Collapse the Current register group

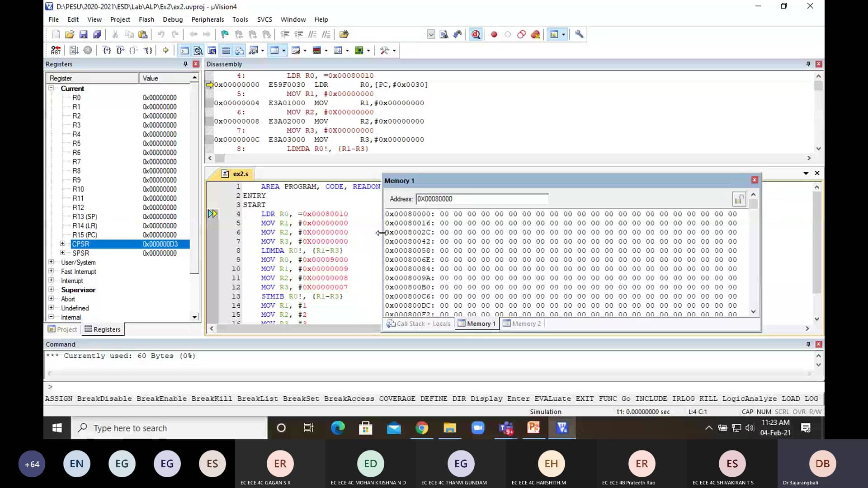[x=51, y=89]
